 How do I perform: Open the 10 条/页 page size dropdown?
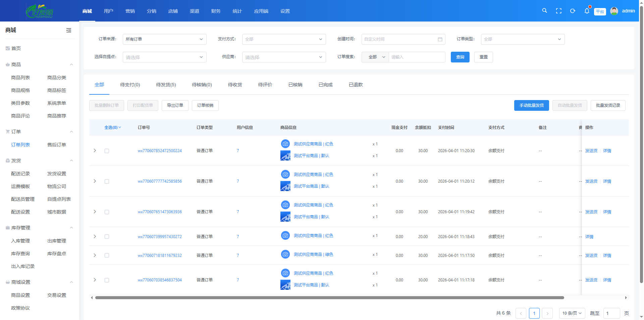(572, 313)
